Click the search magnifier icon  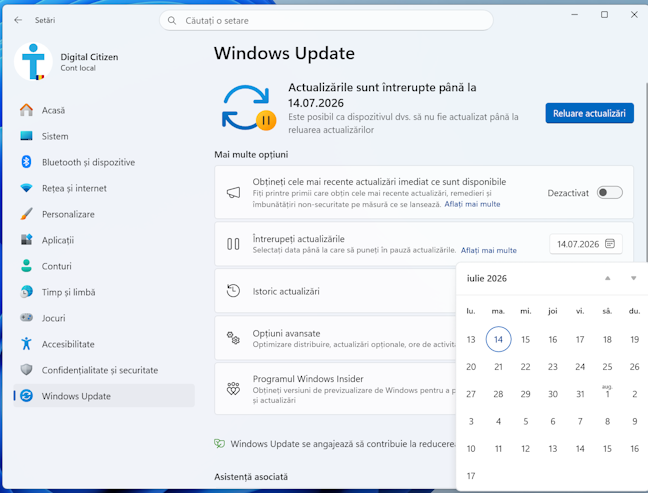click(172, 21)
